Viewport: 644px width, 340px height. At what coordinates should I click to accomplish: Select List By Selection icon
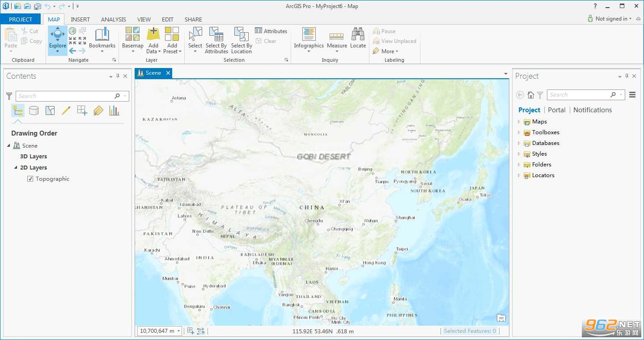pos(50,110)
